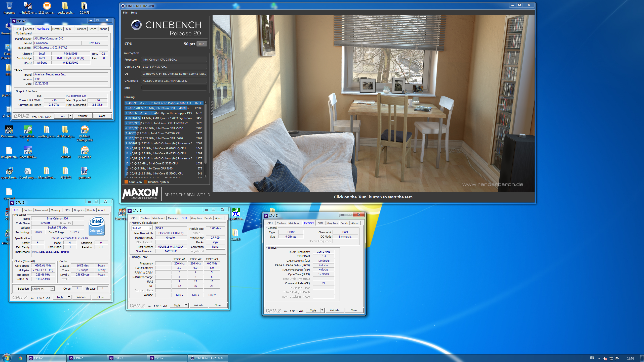Launch paint.net desktop icon
This screenshot has width=644, height=362.
click(x=85, y=173)
